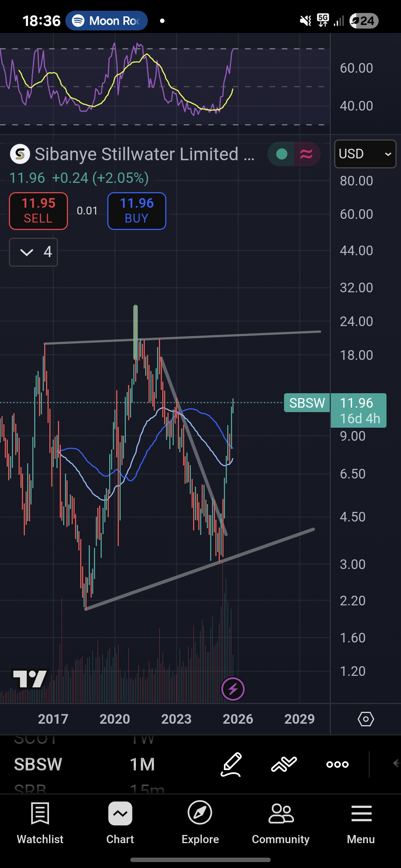Tap the 18:36 status bar clock

click(x=41, y=21)
